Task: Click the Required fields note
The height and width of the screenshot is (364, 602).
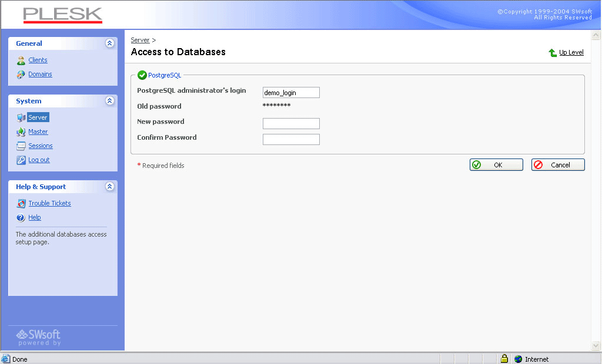Action: pos(161,166)
